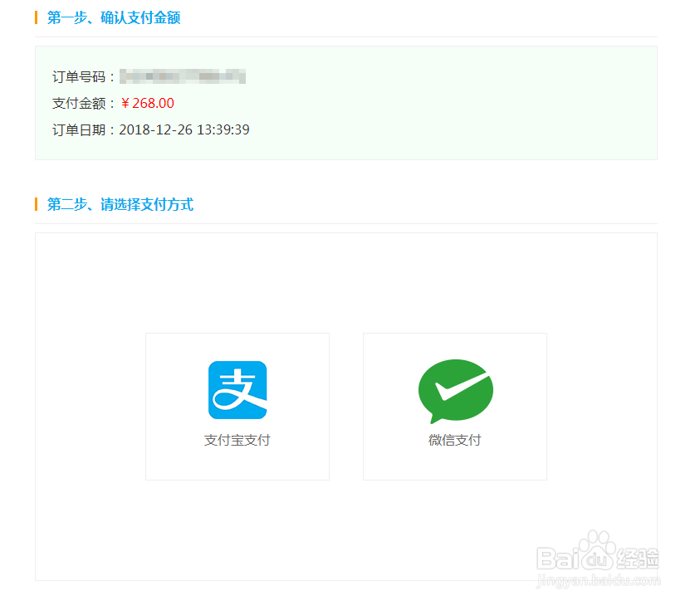Click the 支付宝支付 label
The height and width of the screenshot is (605, 700).
pyautogui.click(x=237, y=441)
